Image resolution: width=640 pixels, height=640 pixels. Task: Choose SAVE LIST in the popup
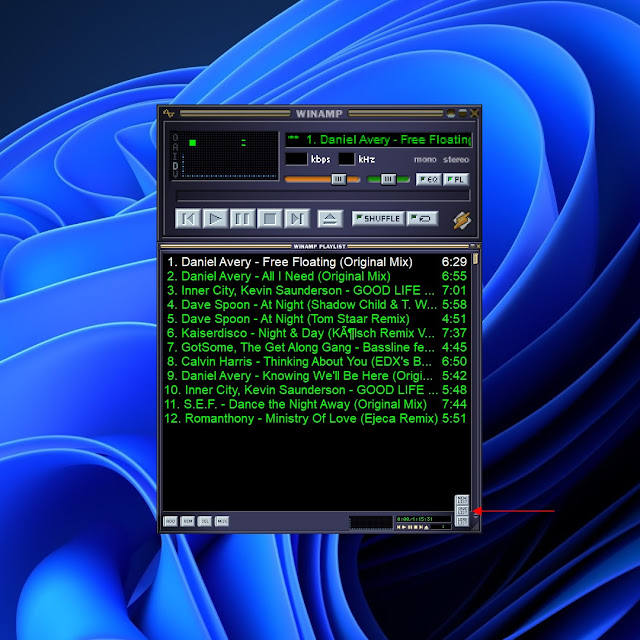pos(462,511)
